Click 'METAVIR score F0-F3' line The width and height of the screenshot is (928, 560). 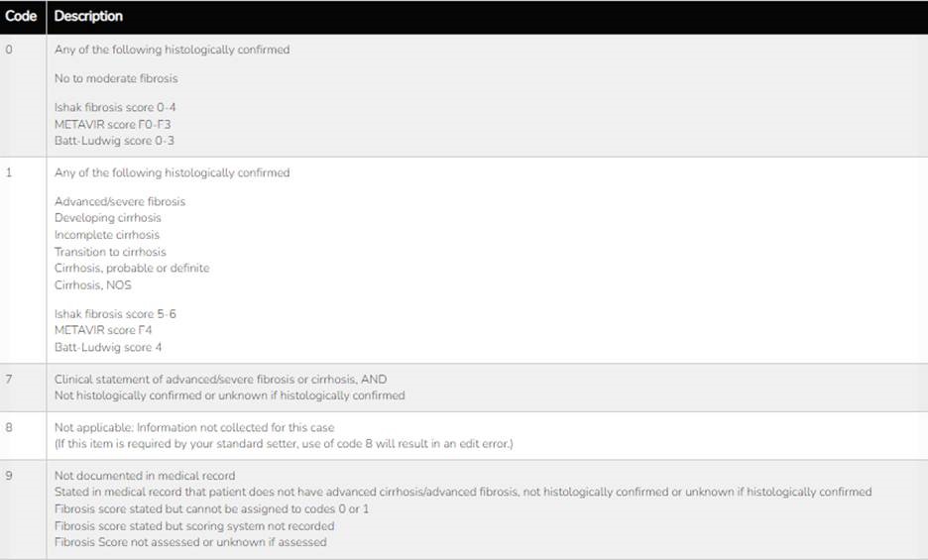[x=112, y=124]
